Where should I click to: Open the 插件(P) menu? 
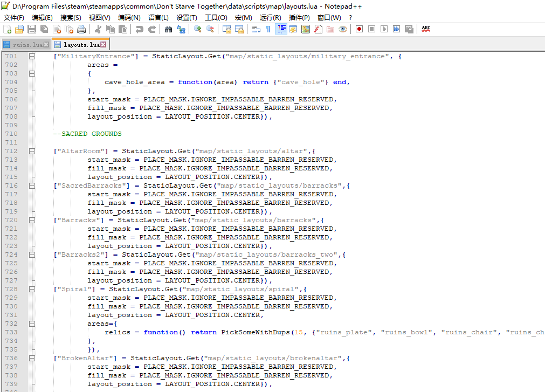299,17
